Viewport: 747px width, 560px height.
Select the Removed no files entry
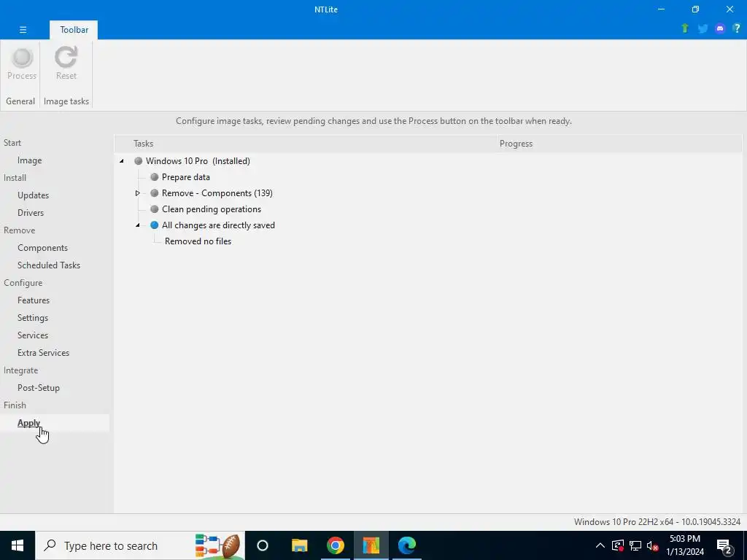(198, 241)
